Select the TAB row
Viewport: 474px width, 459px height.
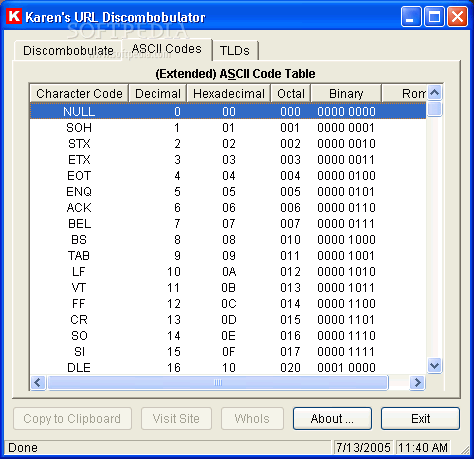(x=228, y=255)
